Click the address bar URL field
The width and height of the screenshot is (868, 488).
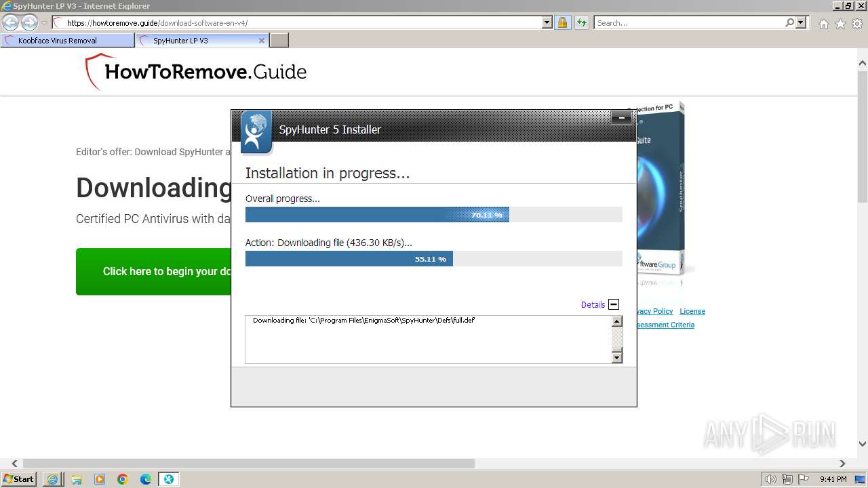pyautogui.click(x=297, y=23)
